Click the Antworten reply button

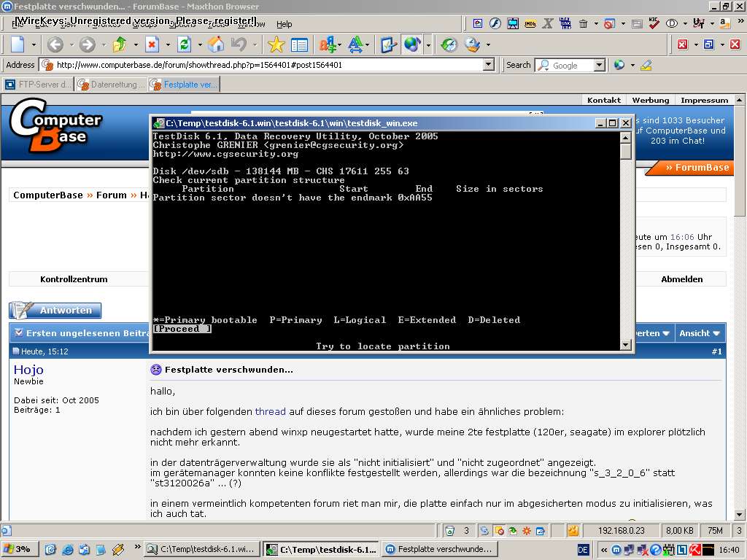coord(55,310)
